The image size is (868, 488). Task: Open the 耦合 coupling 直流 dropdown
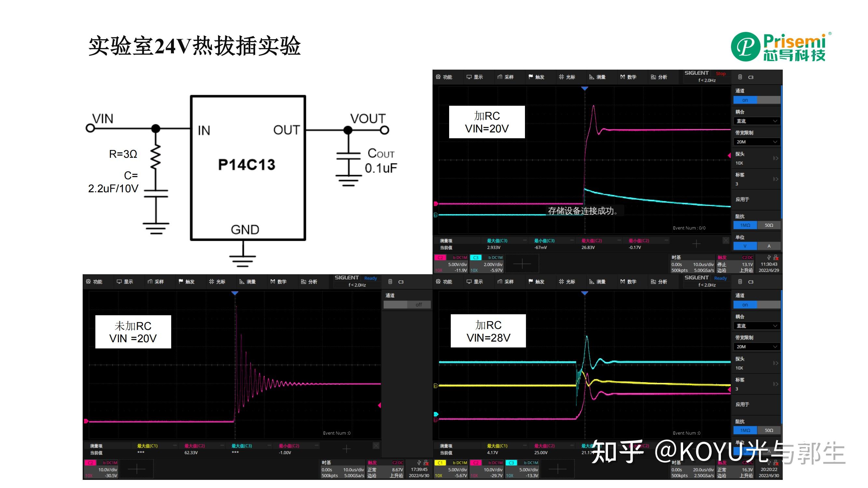click(756, 121)
